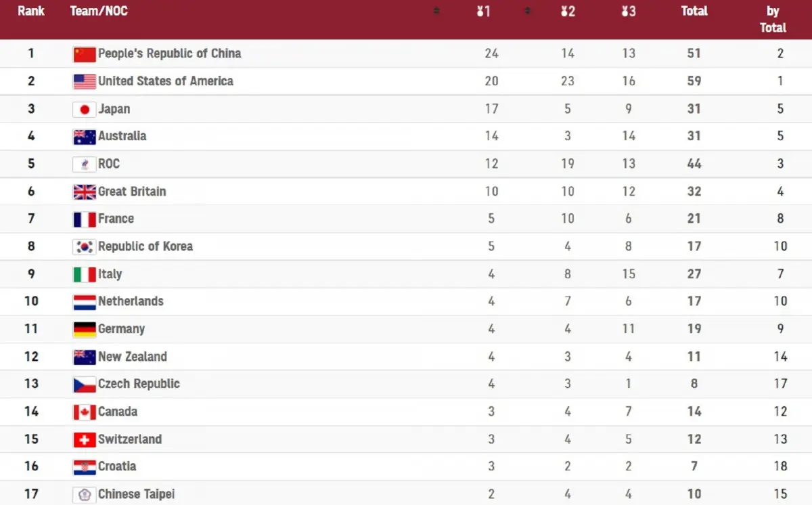Open the Czech Republic team link
Viewport: 812px width, 505px height.
pos(139,384)
